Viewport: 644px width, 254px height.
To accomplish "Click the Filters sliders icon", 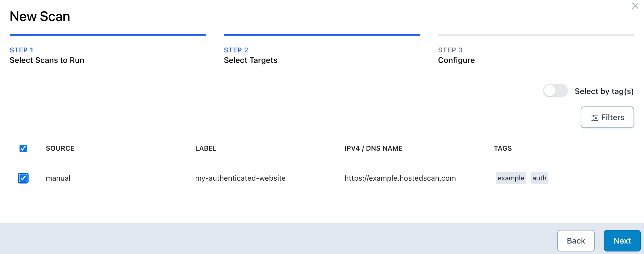I will (595, 118).
